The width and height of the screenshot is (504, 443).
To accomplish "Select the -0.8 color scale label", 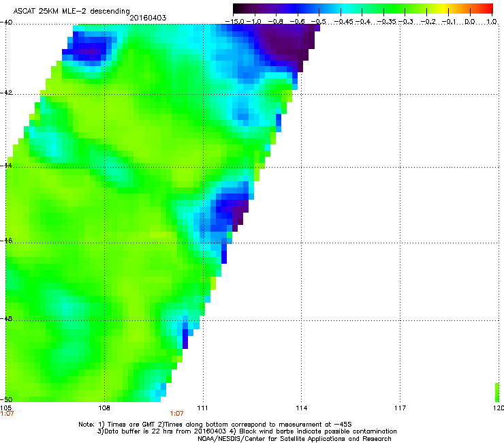I will [x=275, y=22].
